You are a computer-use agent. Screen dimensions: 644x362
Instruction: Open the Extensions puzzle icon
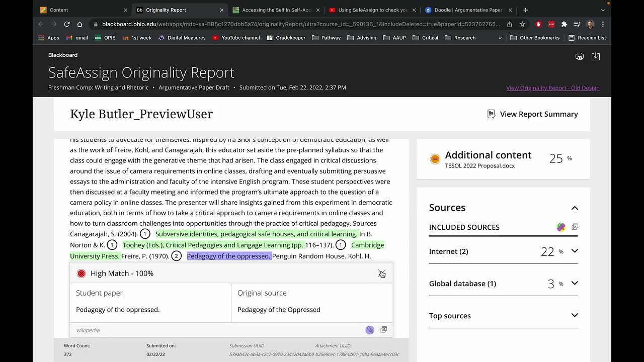coord(564,24)
